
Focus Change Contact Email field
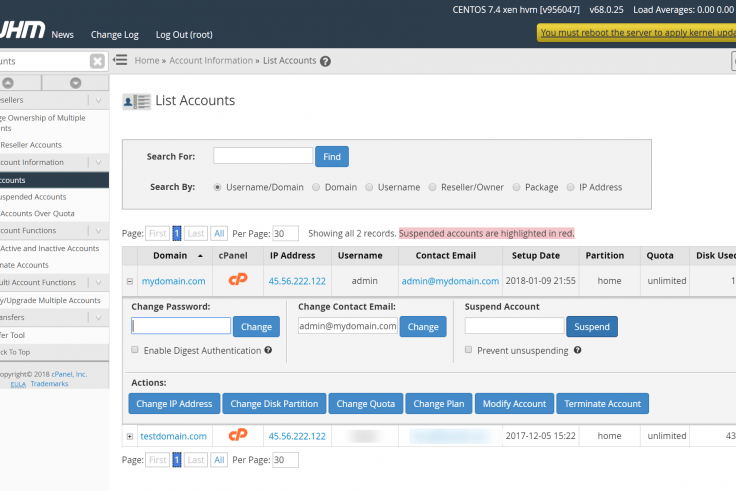point(348,326)
